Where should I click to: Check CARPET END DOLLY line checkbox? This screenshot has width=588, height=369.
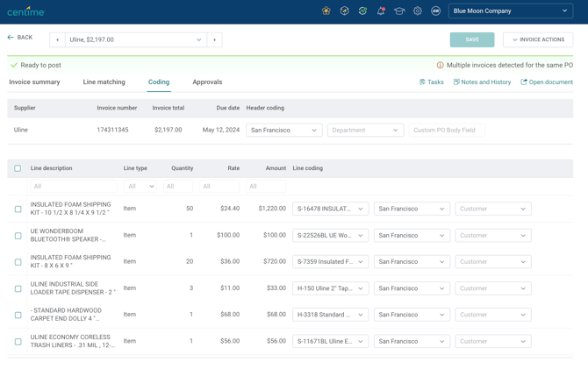18,315
